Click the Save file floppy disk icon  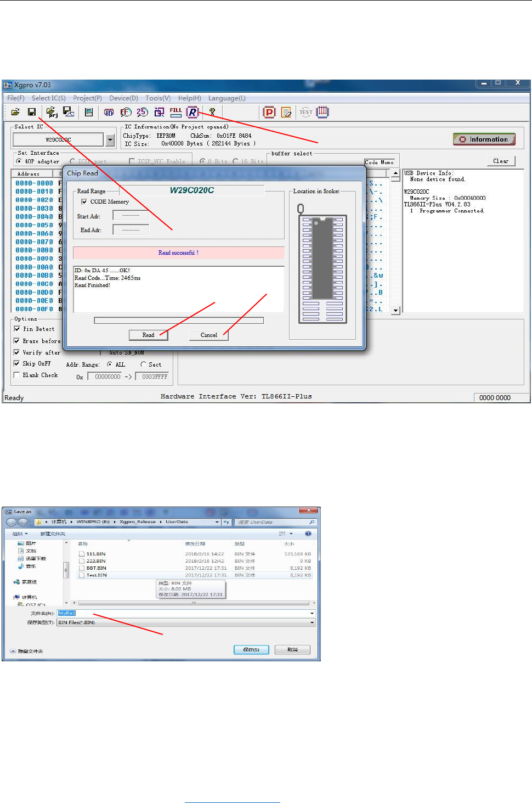coord(32,112)
